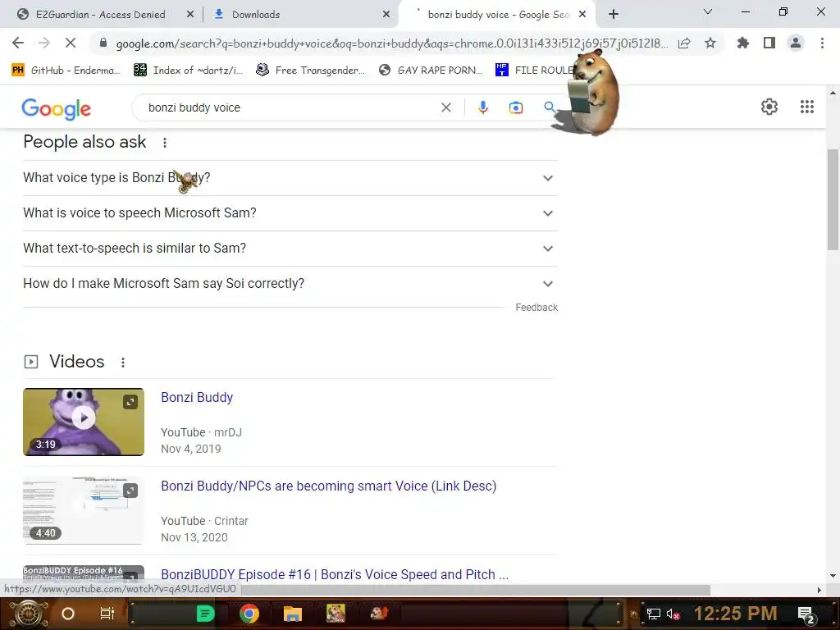Go back using the browser back arrow
This screenshot has width=840, height=630.
pyautogui.click(x=18, y=43)
